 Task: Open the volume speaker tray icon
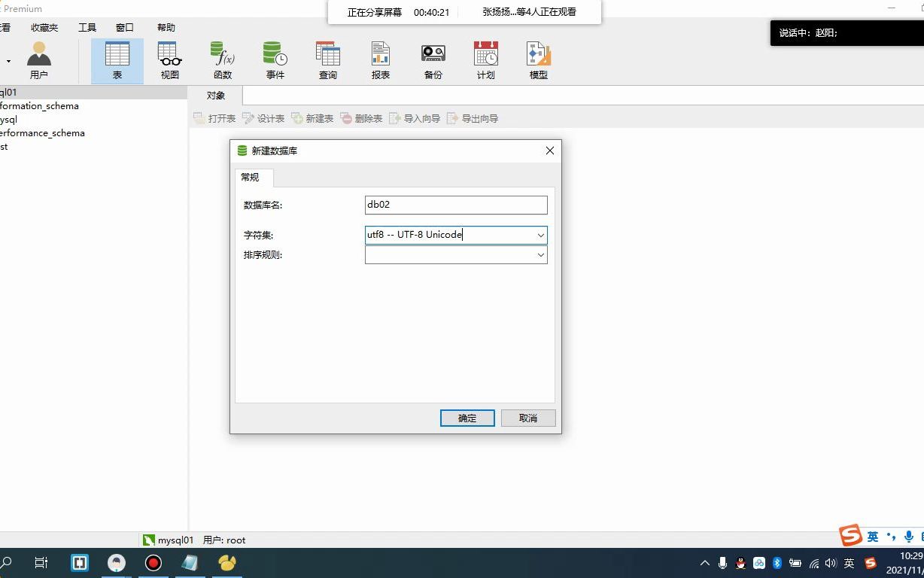[x=831, y=563]
